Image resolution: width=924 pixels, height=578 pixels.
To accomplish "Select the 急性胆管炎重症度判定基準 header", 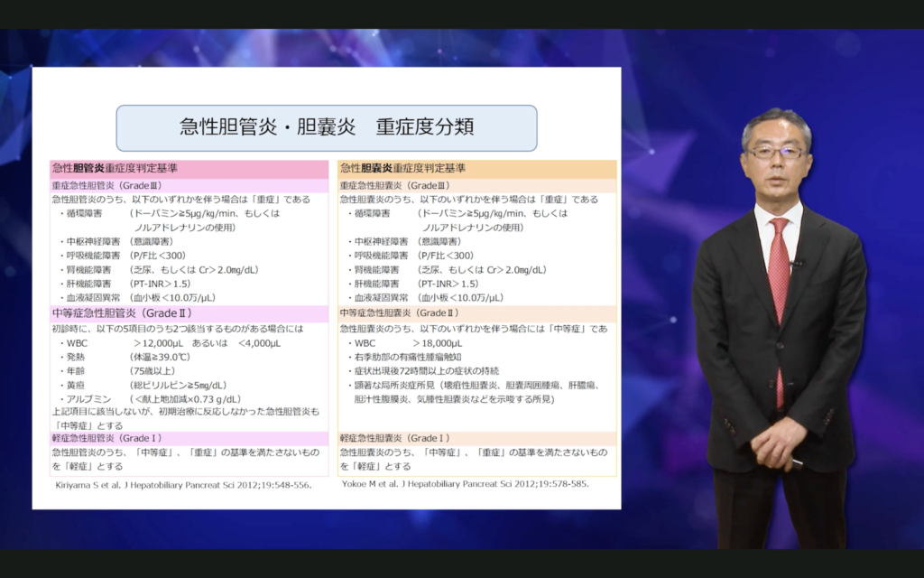I will tap(117, 168).
